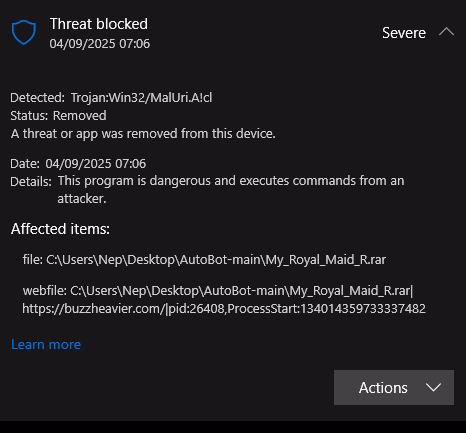Click the Details description about attacker commands
Screen dimensions: 466x433
tap(231, 190)
